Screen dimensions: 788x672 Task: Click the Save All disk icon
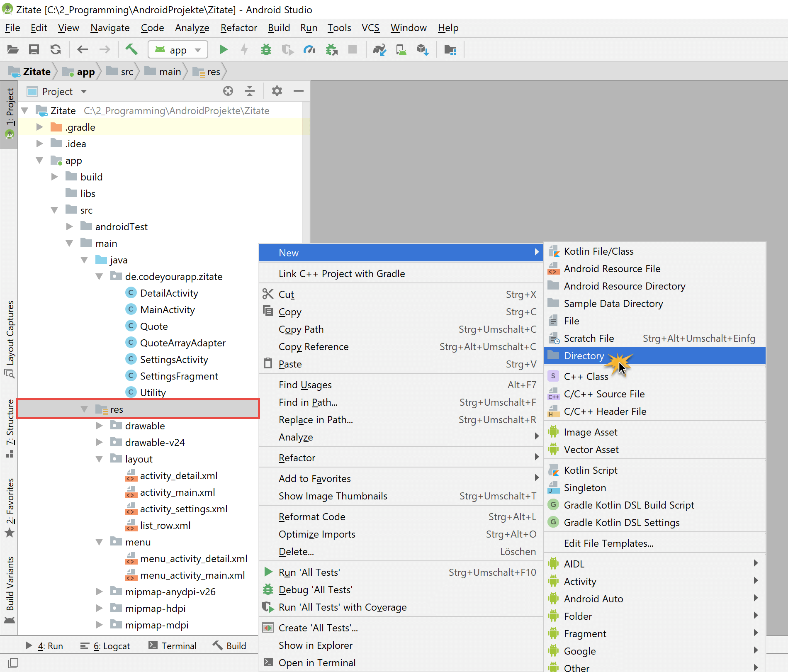coord(34,50)
